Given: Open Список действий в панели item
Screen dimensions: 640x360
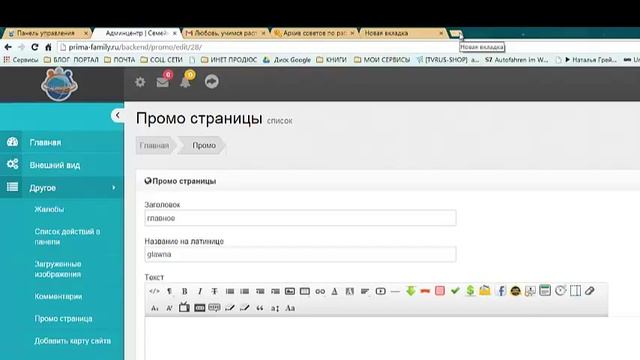Looking at the screenshot, I should [x=67, y=237].
